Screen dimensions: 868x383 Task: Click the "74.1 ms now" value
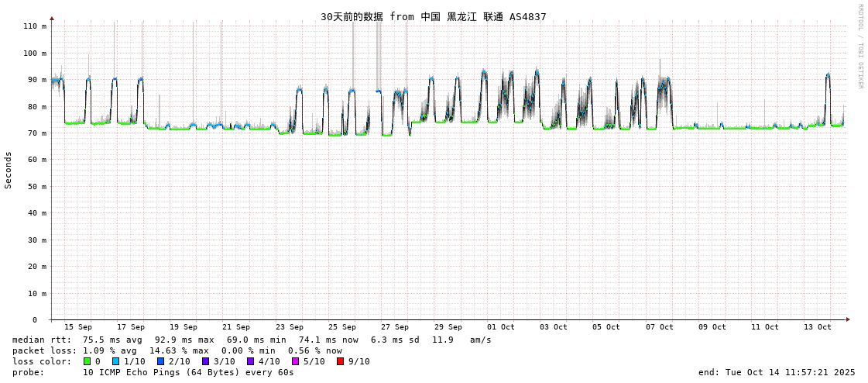click(328, 340)
